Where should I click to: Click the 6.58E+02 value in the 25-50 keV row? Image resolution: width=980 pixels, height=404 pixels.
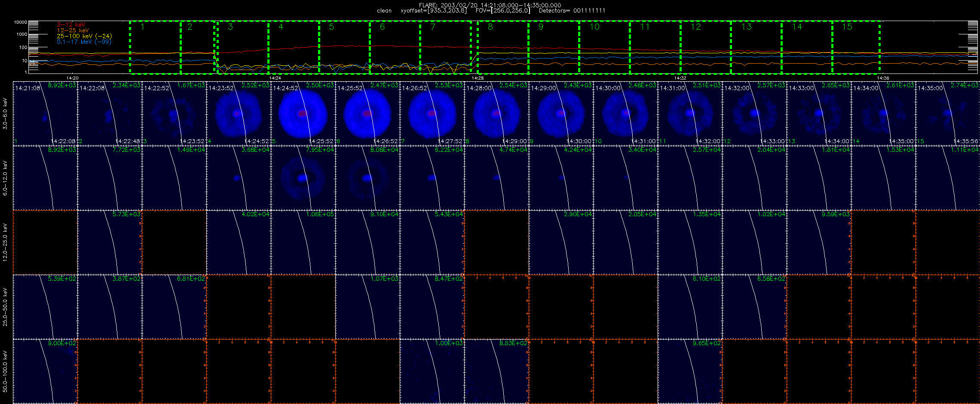[772, 279]
